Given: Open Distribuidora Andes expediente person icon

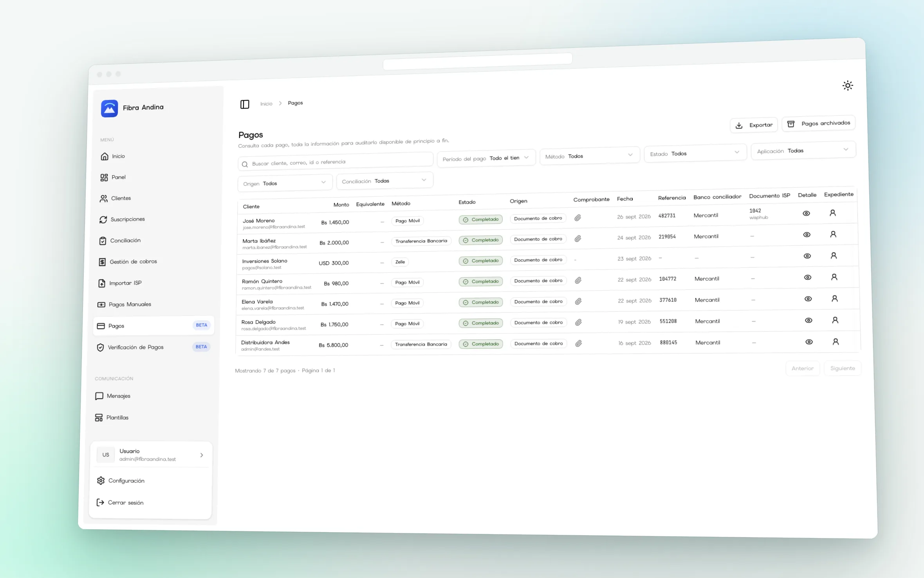Looking at the screenshot, I should [x=836, y=342].
